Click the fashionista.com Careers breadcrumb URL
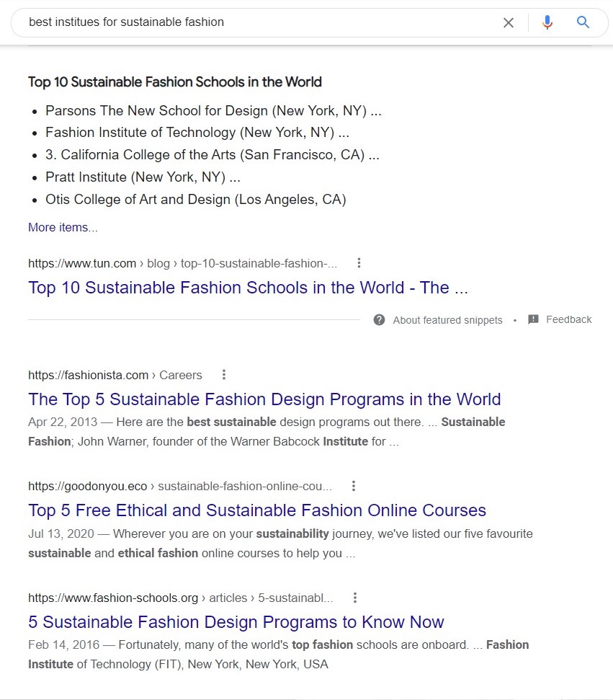 point(115,375)
